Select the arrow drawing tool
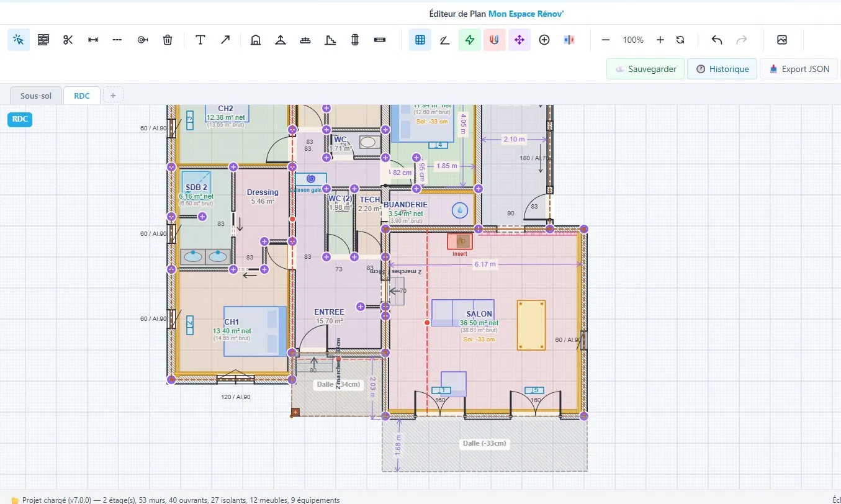Image resolution: width=841 pixels, height=504 pixels. [225, 40]
